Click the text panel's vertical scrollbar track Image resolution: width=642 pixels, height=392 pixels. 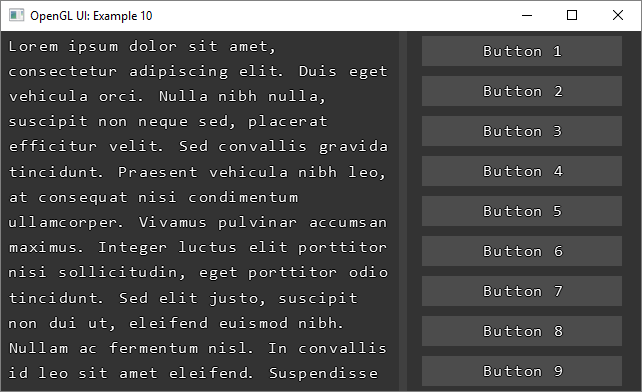tap(403, 211)
